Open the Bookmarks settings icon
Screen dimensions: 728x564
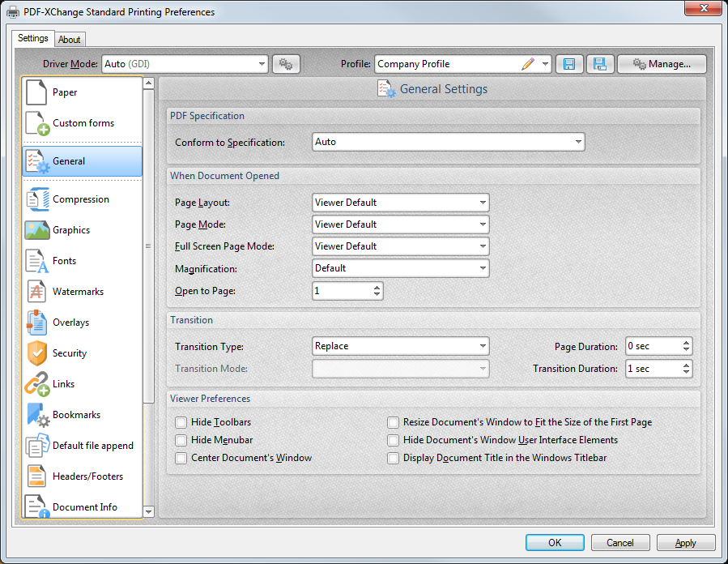coord(37,415)
